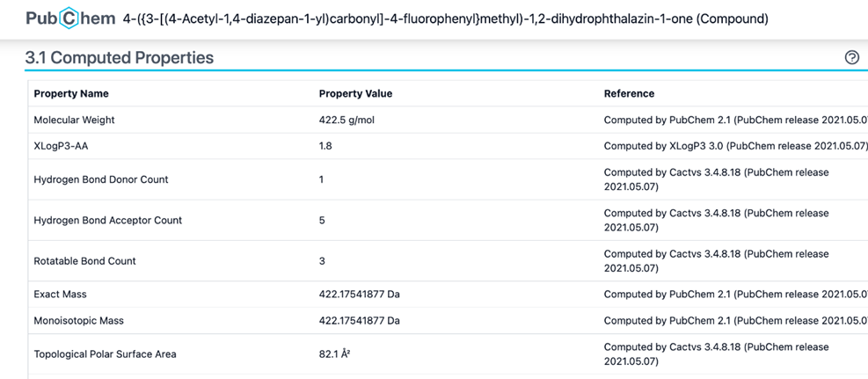Select the Property Value column header

(355, 93)
